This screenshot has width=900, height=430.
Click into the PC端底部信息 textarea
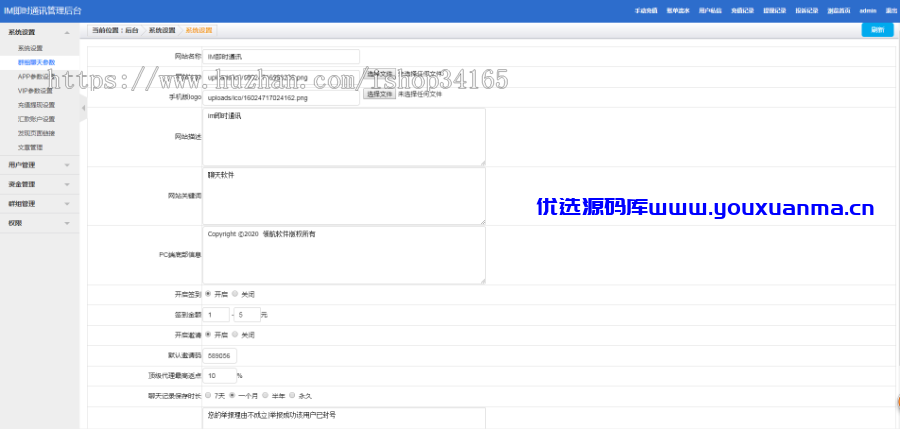pos(344,255)
